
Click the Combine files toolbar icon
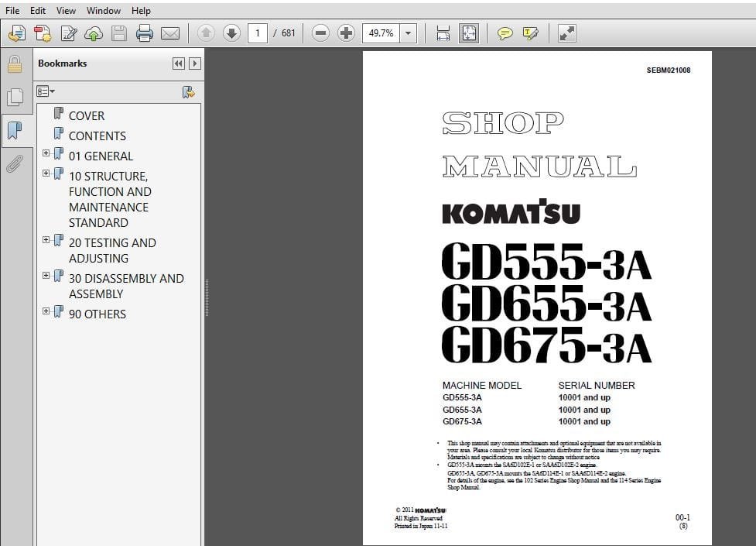(x=43, y=33)
